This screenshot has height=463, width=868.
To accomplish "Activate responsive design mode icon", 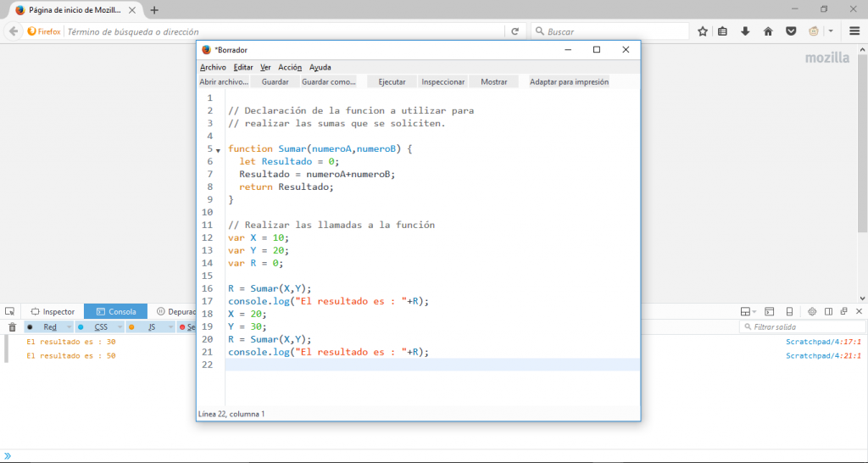I will pos(790,312).
